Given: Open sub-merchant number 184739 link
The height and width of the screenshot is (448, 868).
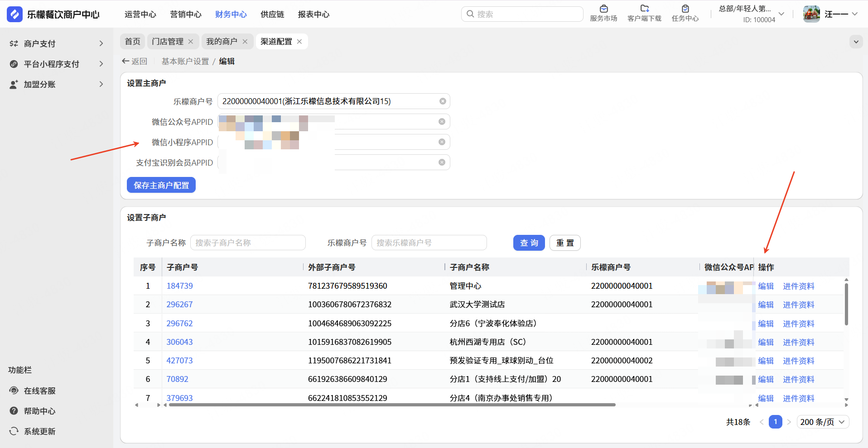Looking at the screenshot, I should 179,286.
